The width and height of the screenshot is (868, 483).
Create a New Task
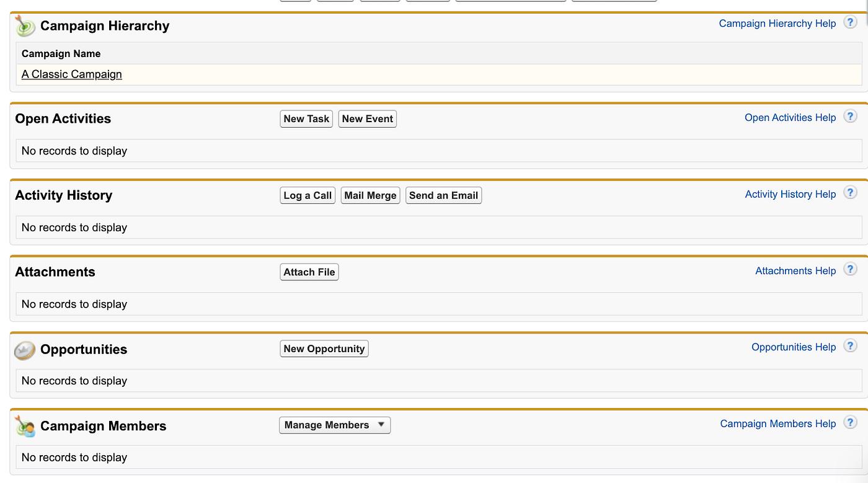(306, 119)
